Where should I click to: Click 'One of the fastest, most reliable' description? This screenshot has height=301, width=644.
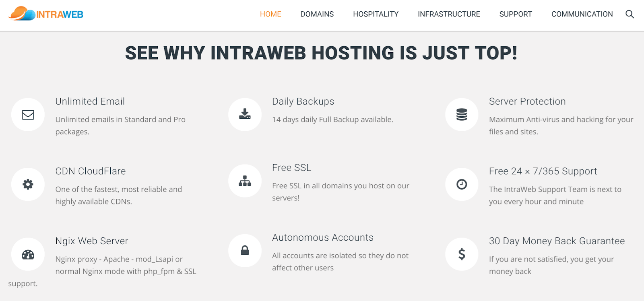pos(119,195)
